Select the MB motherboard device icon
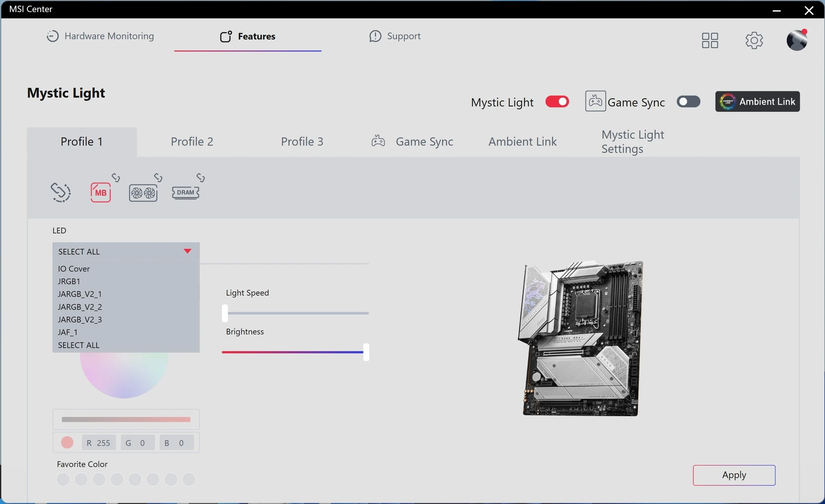The height and width of the screenshot is (504, 825). click(101, 192)
